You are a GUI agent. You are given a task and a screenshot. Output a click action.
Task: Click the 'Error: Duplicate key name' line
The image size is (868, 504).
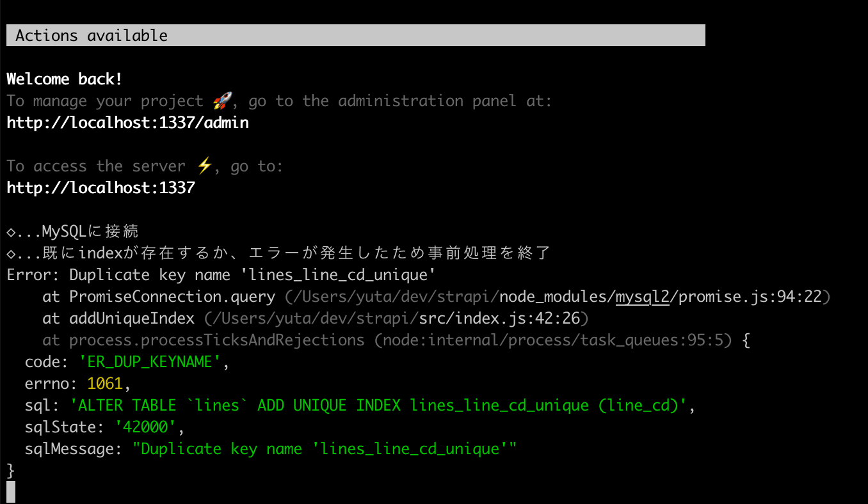coord(221,275)
